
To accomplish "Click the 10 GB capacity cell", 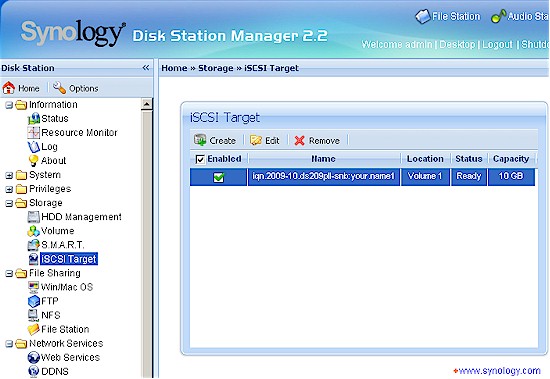I will [x=511, y=177].
